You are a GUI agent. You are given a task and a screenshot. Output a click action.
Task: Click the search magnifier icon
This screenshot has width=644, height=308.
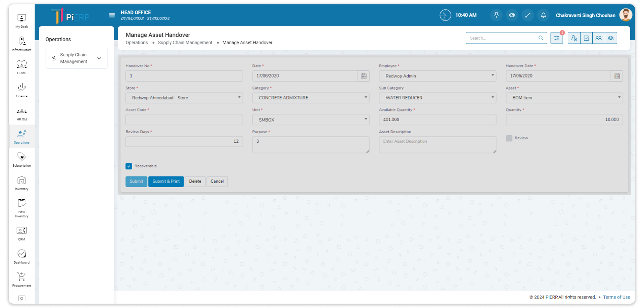pyautogui.click(x=541, y=38)
